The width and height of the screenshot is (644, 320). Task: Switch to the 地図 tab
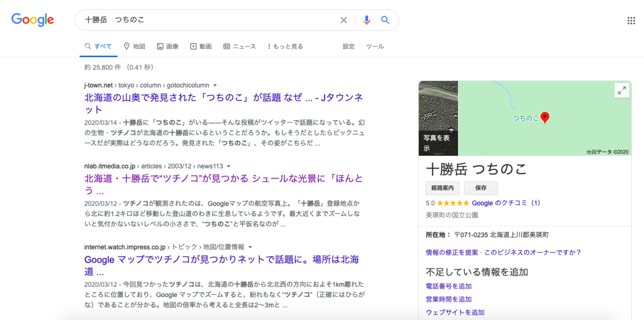[134, 47]
